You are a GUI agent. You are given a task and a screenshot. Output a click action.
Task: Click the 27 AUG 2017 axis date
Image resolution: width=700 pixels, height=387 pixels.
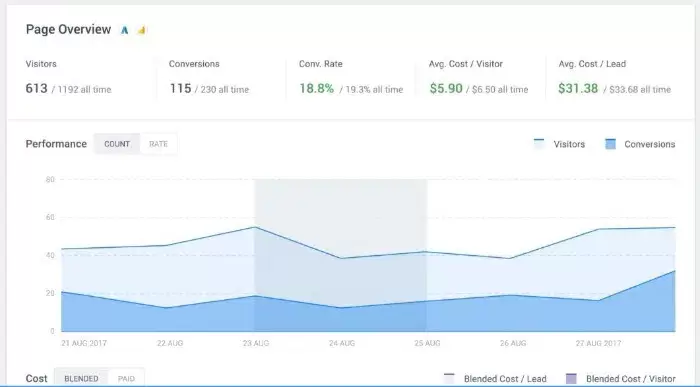pyautogui.click(x=598, y=343)
